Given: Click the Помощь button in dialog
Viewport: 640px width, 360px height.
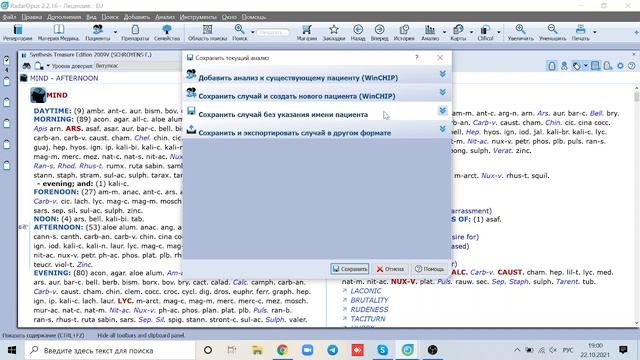Looking at the screenshot, I should click(x=429, y=269).
